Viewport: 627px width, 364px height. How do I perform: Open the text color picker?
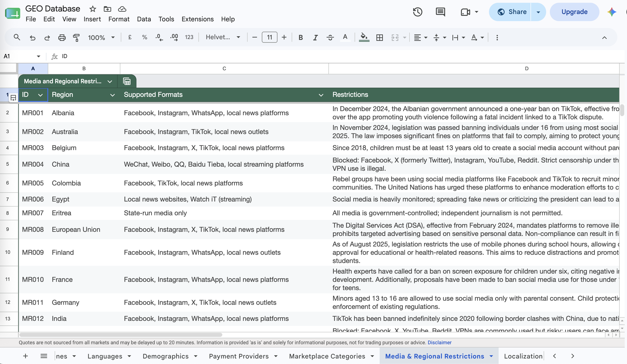[x=345, y=38]
